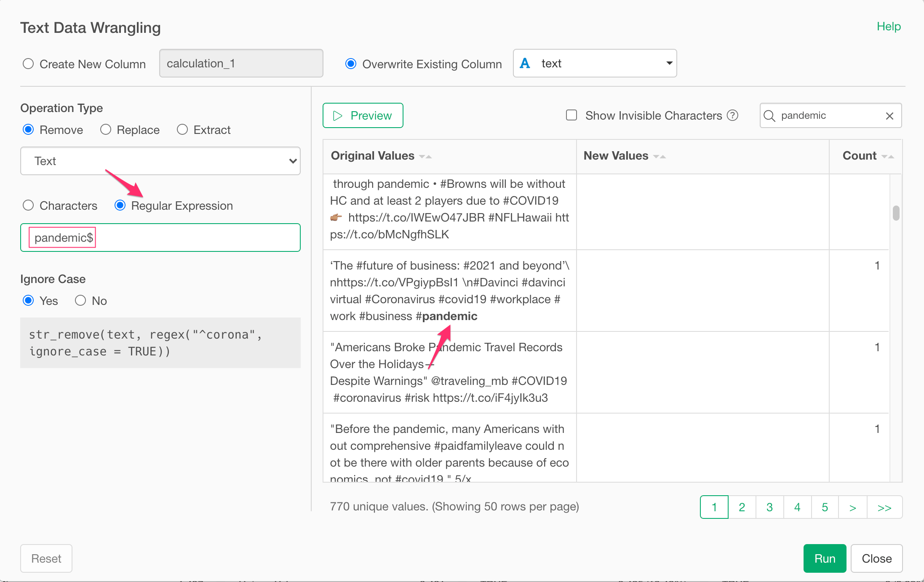The height and width of the screenshot is (582, 924).
Task: Click the results table scrollbar thumb
Action: tap(896, 213)
